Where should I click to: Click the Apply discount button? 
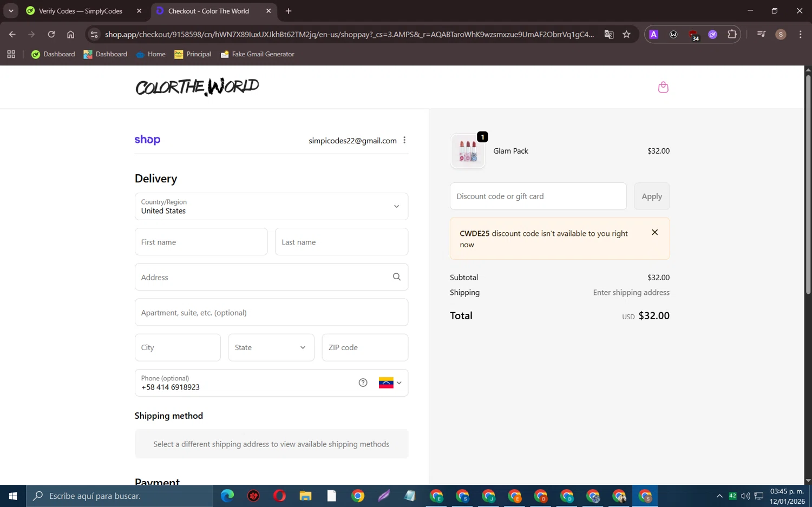click(x=652, y=196)
